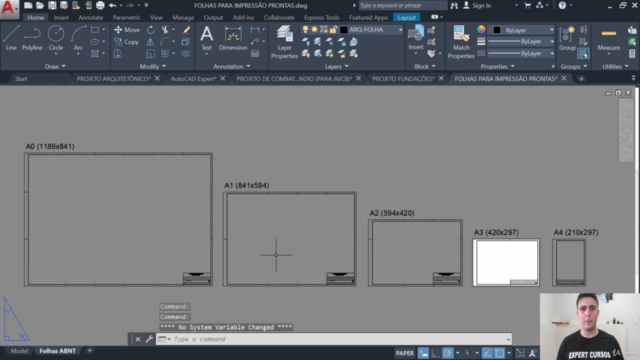The height and width of the screenshot is (360, 640).
Task: Add a new layout with plus button
Action: pos(90,351)
